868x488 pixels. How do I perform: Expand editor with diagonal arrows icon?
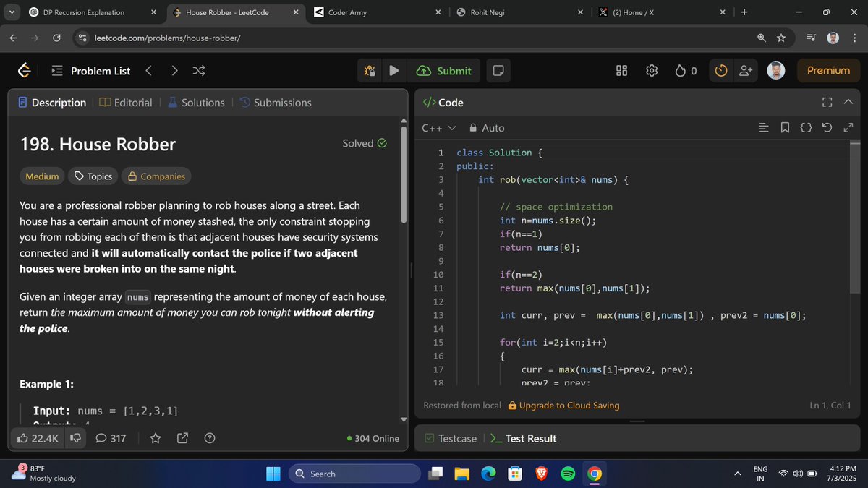pos(848,128)
